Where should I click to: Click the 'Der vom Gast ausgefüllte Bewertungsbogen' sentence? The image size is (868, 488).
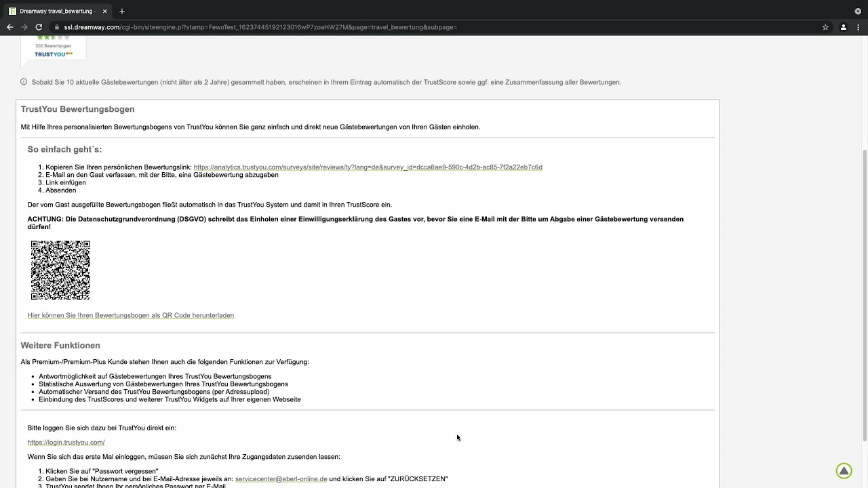[x=210, y=205]
